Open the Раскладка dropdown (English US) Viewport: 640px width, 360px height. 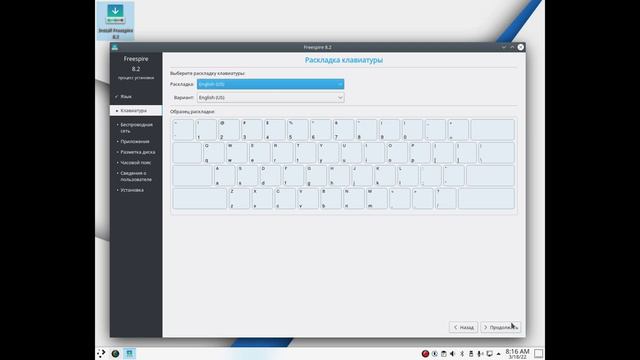tap(270, 84)
